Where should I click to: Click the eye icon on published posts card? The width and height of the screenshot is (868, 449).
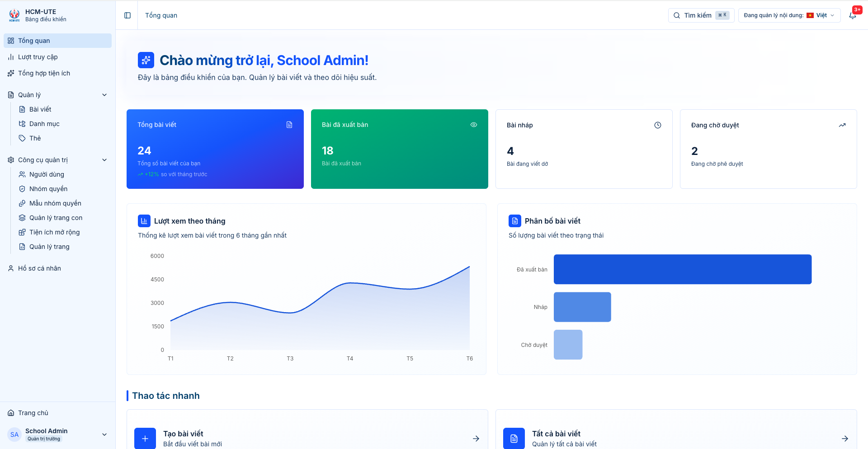(474, 125)
